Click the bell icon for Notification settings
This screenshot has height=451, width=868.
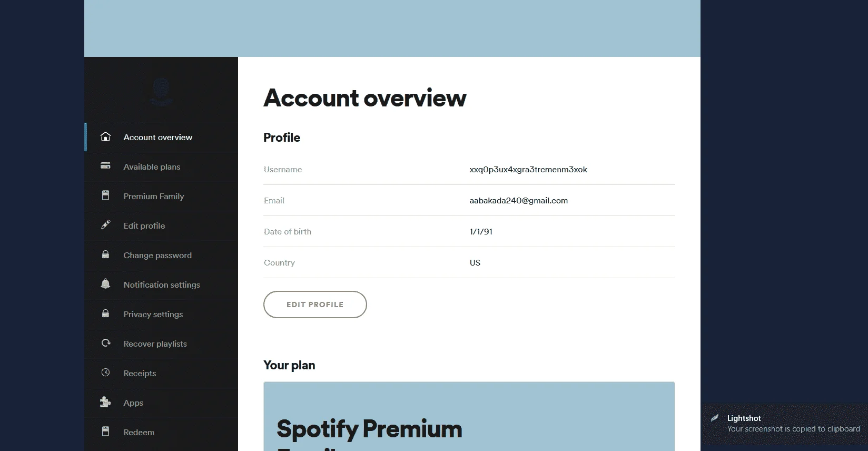pos(105,284)
